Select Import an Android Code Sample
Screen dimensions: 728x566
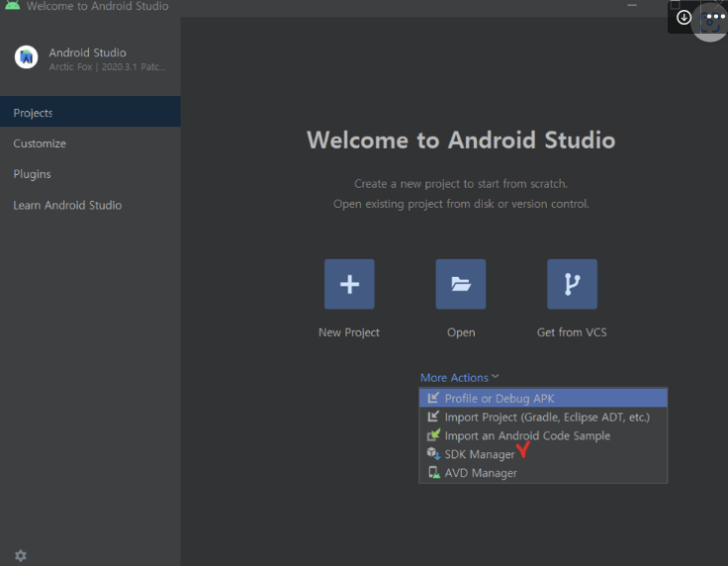pyautogui.click(x=543, y=435)
